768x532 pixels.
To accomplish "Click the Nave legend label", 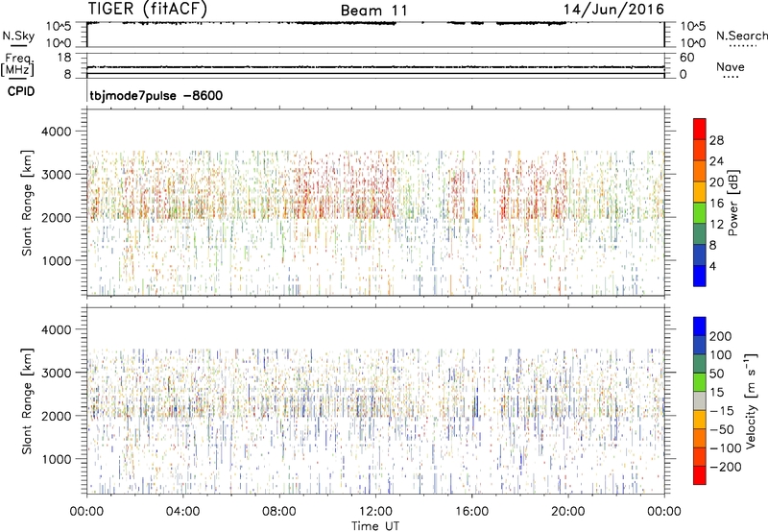I will click(x=731, y=67).
